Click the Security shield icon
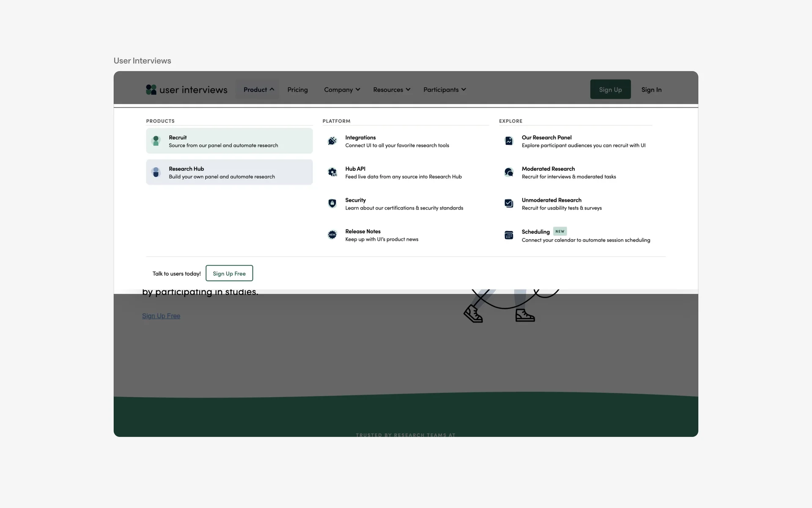 point(332,203)
